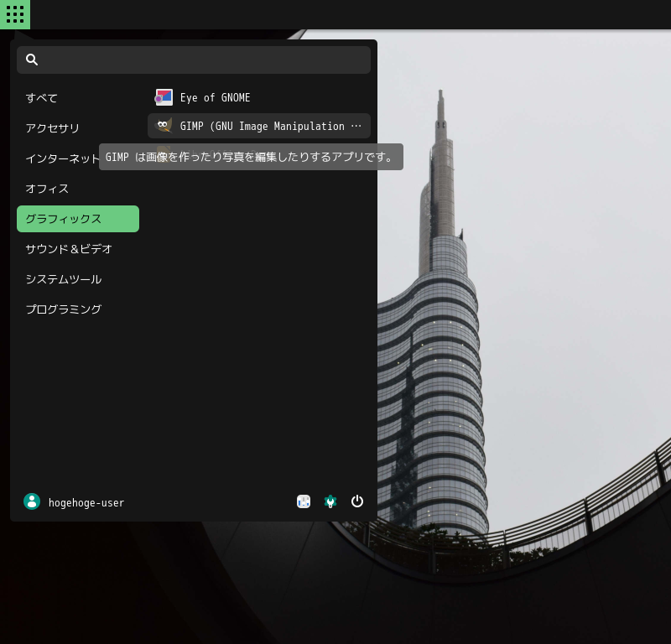Launch Eye of GNOME image viewer
Screen dimensions: 671x644
259,97
